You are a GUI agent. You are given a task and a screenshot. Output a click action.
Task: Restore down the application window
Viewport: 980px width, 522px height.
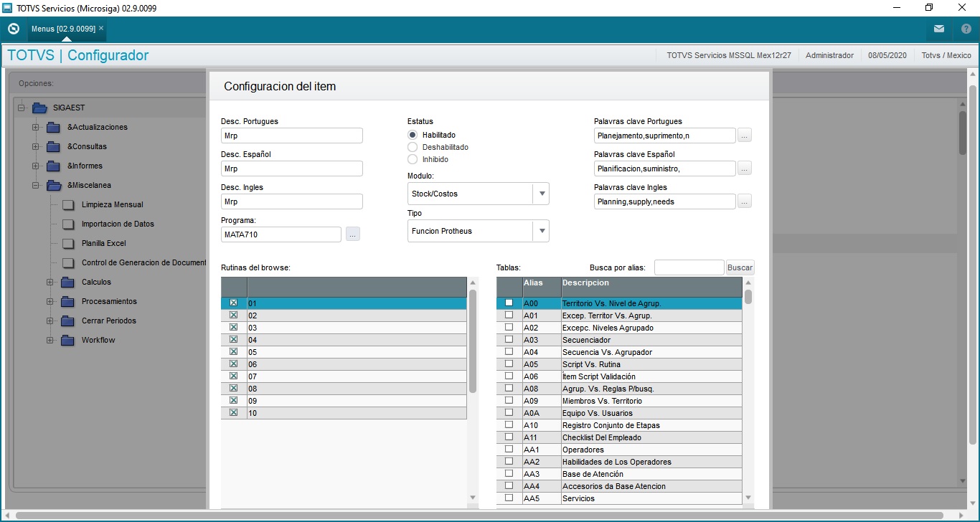[x=929, y=8]
